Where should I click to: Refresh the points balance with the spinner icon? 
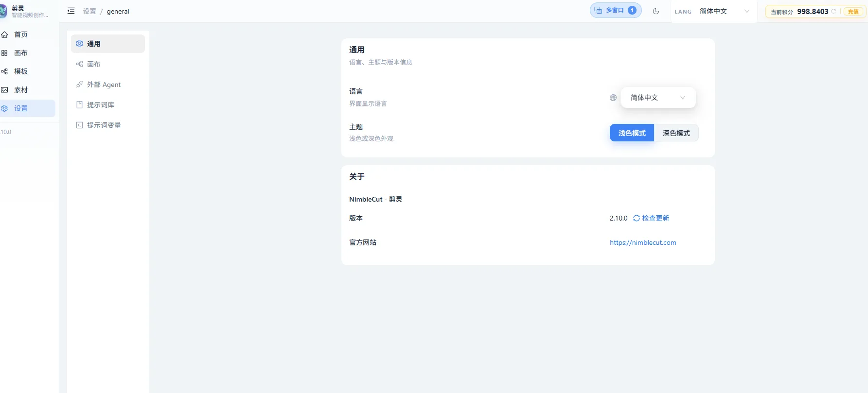[x=833, y=11]
